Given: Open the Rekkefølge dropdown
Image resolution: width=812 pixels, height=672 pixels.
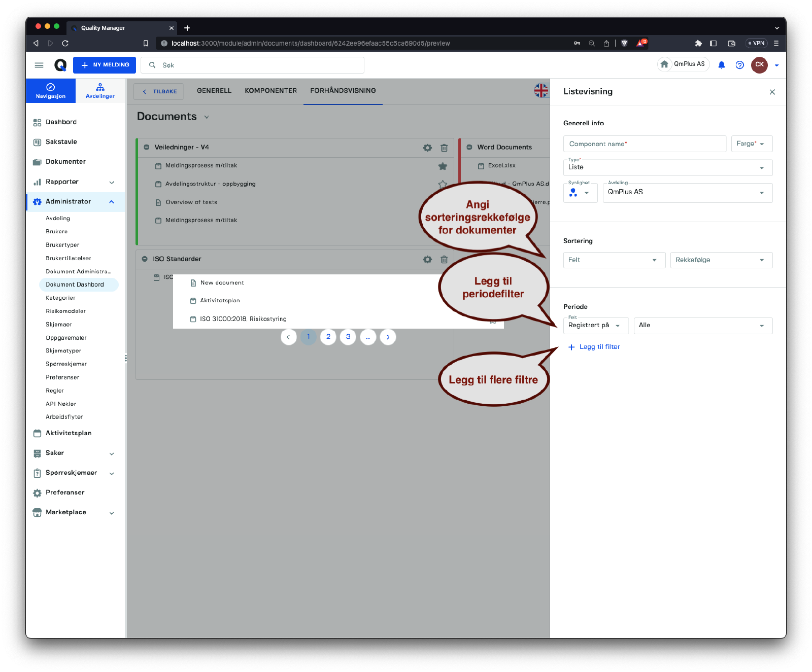Looking at the screenshot, I should 721,260.
